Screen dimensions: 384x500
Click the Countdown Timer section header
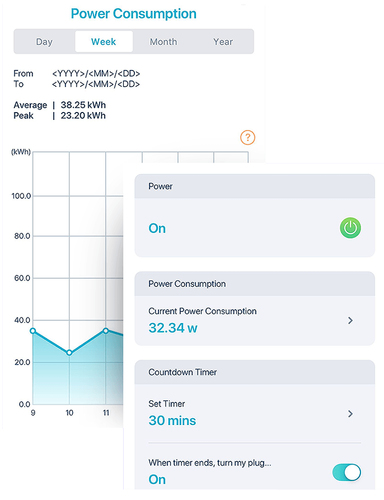(255, 372)
